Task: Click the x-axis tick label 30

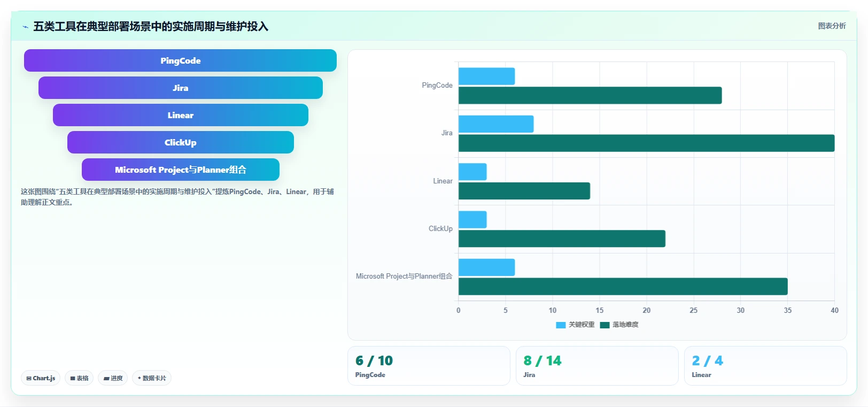Action: point(741,310)
